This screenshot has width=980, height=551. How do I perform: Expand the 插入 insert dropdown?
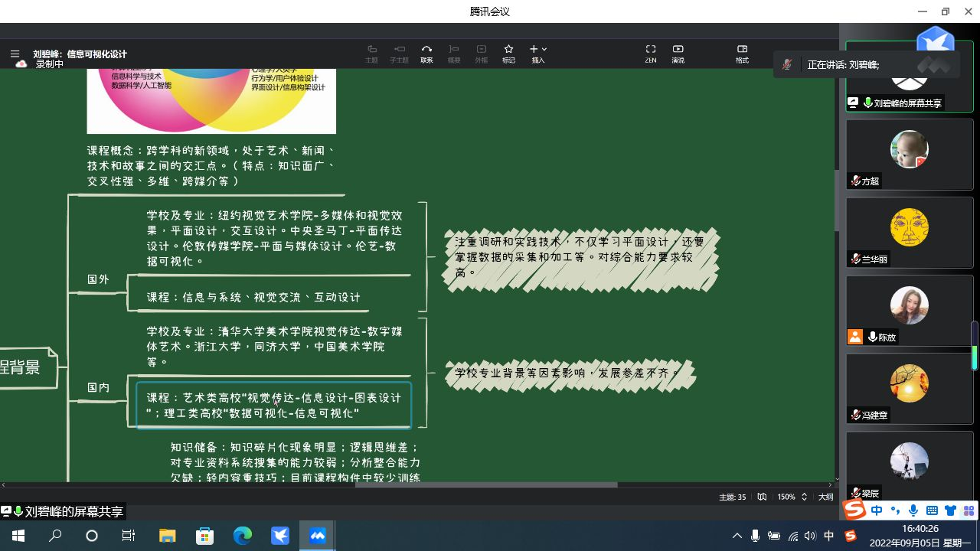538,54
